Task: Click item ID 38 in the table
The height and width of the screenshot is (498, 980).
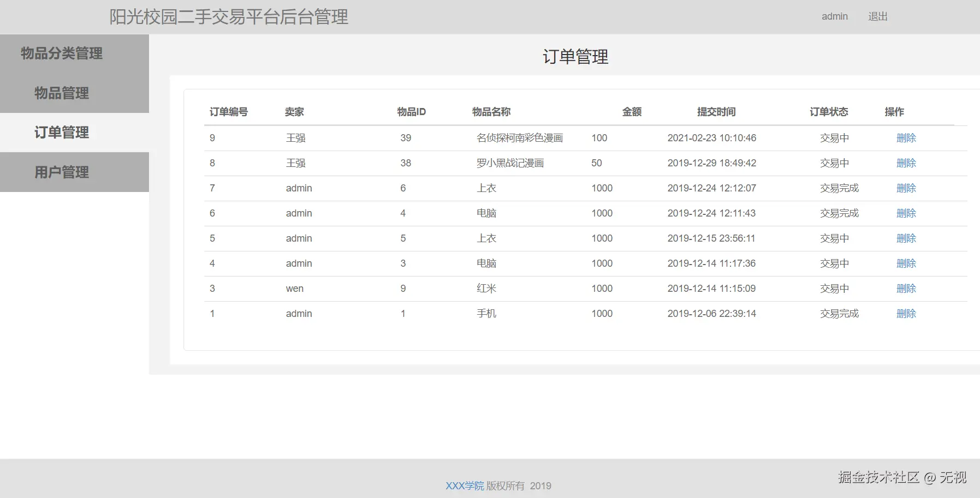Action: click(406, 163)
